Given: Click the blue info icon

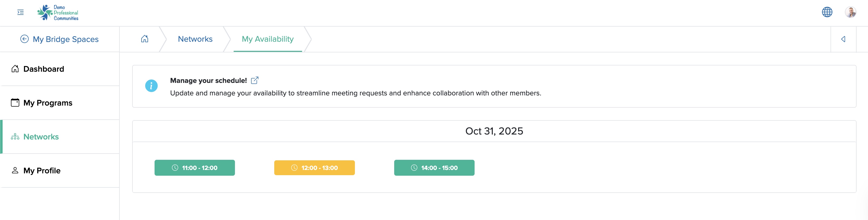Looking at the screenshot, I should pyautogui.click(x=151, y=86).
